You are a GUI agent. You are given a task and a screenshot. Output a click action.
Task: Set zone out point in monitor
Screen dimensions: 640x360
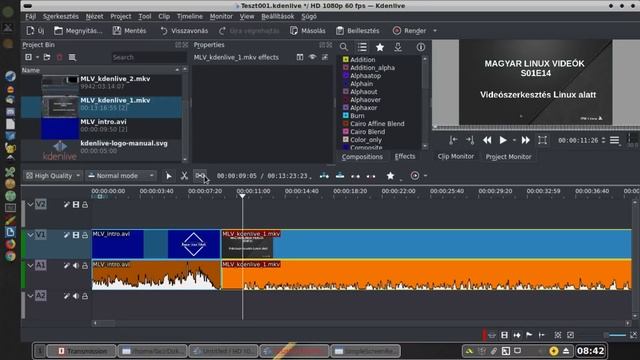[470, 140]
